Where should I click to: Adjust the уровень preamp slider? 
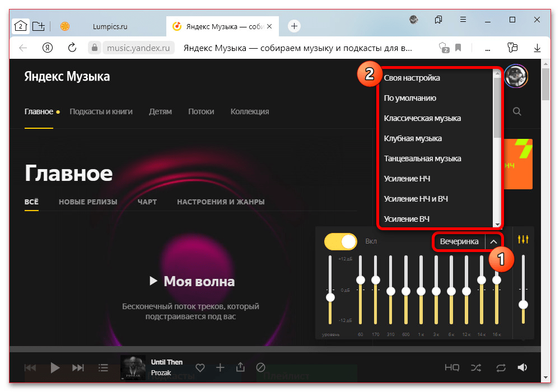pos(330,297)
